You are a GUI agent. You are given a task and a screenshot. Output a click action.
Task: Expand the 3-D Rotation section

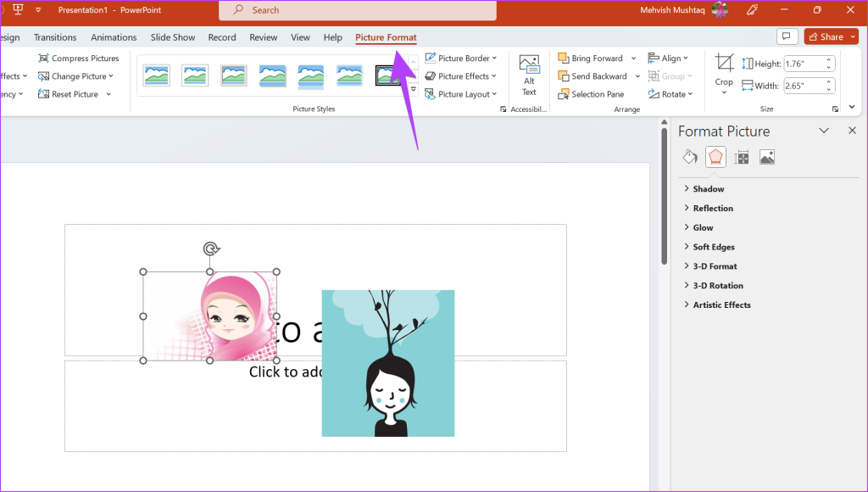coord(714,286)
